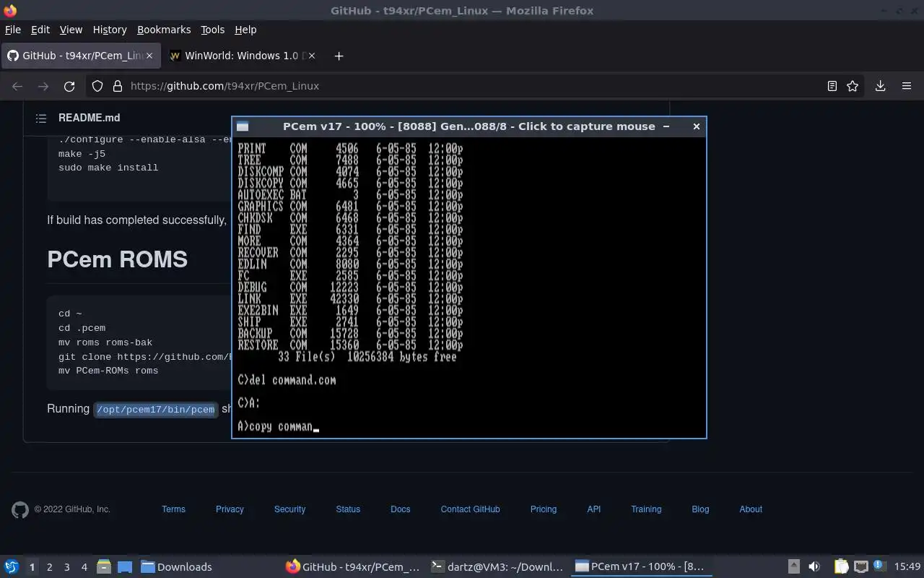924x578 pixels.
Task: Open the Firefox hamburger application menu
Action: click(907, 86)
